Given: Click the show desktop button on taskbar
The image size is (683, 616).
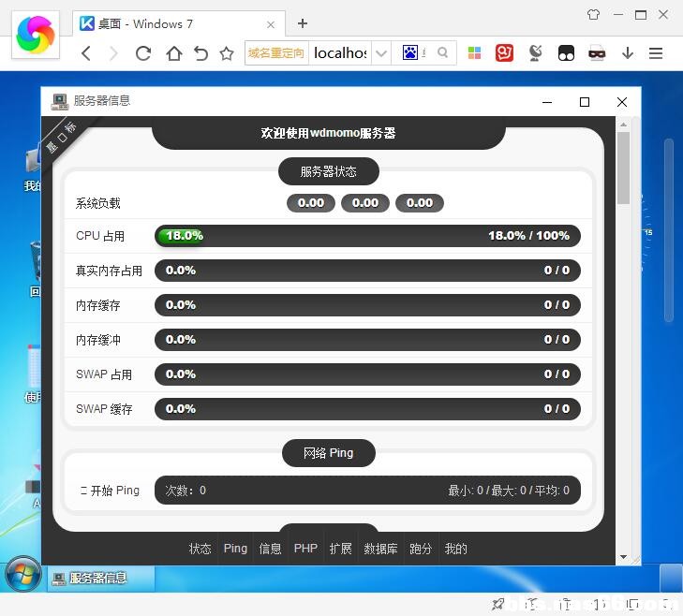Looking at the screenshot, I should (671, 579).
